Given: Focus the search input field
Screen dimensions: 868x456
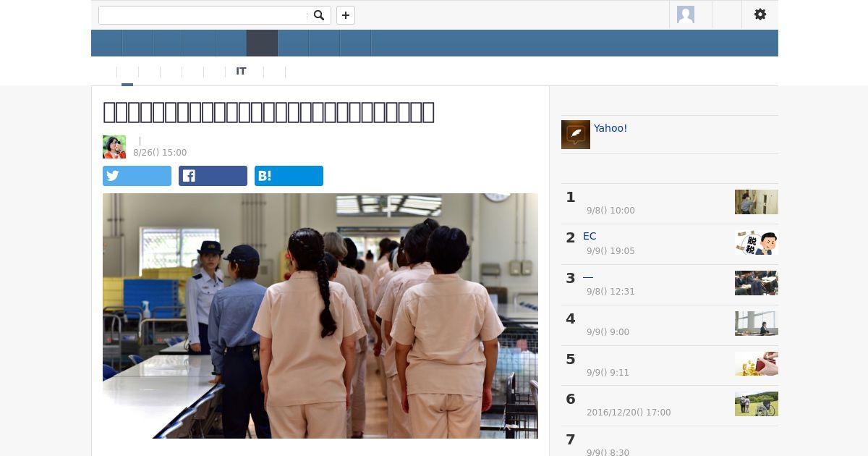Looking at the screenshot, I should pos(204,15).
